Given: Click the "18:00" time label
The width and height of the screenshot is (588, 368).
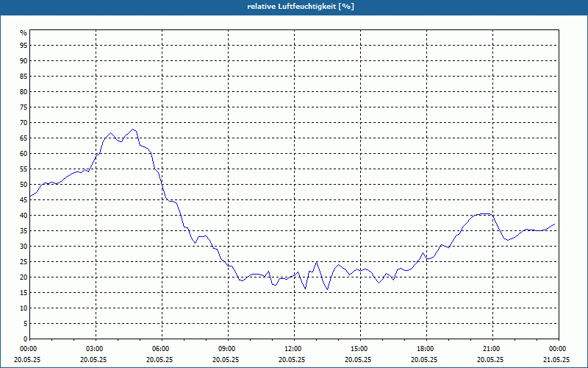Looking at the screenshot, I should [x=426, y=349].
